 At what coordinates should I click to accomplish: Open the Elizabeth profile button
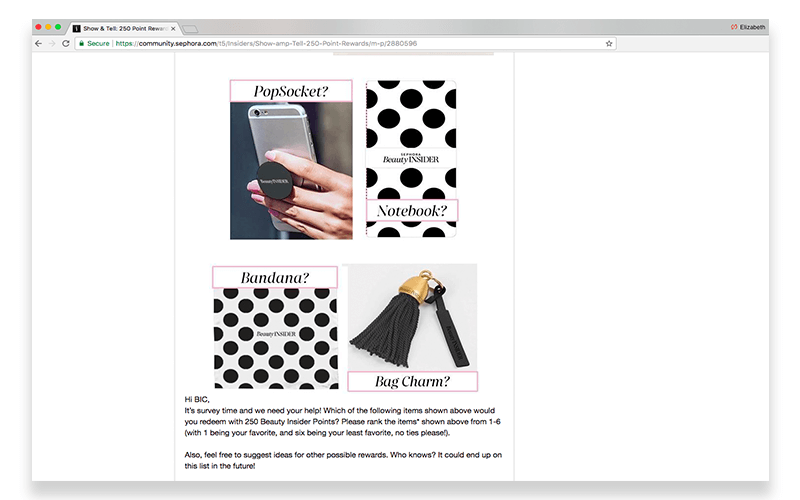748,27
